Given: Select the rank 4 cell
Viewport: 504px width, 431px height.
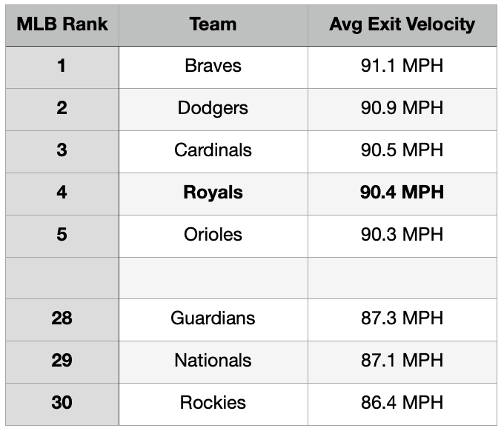Looking at the screenshot, I should pos(62,193).
